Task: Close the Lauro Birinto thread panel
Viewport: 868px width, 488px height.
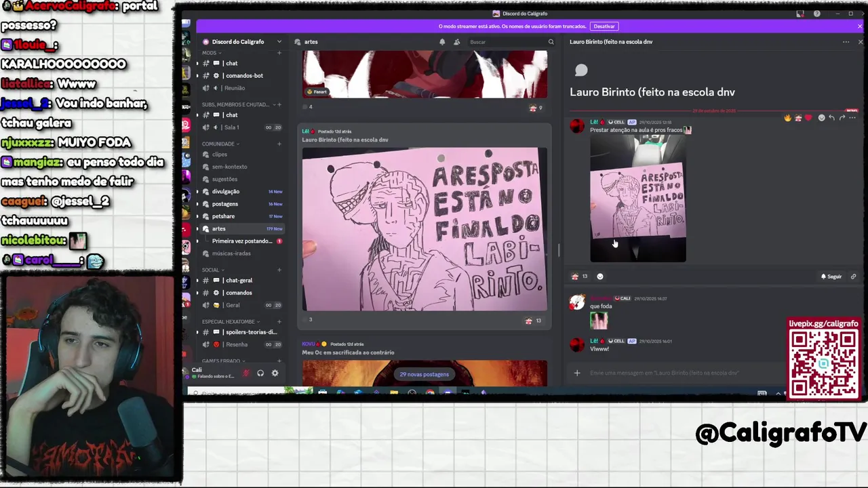Action: (861, 42)
